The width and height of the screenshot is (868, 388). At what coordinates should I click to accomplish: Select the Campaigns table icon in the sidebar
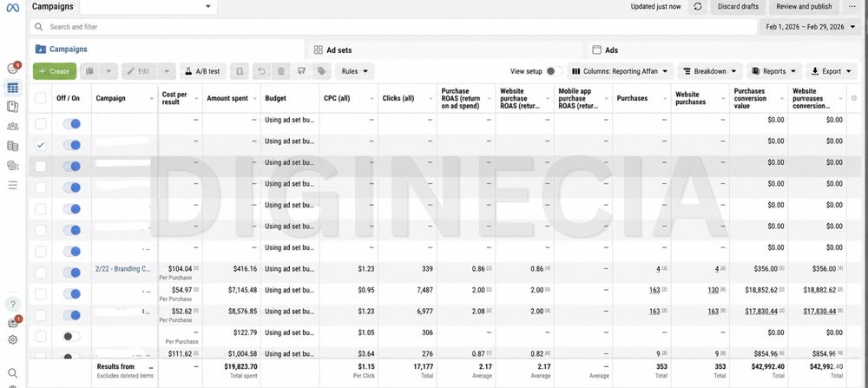click(13, 88)
